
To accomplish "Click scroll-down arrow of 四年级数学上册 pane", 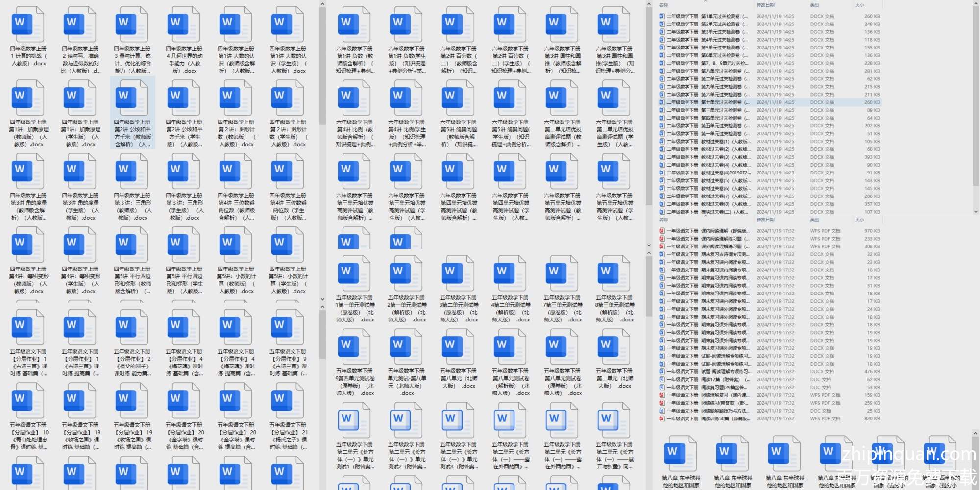I will [322, 299].
